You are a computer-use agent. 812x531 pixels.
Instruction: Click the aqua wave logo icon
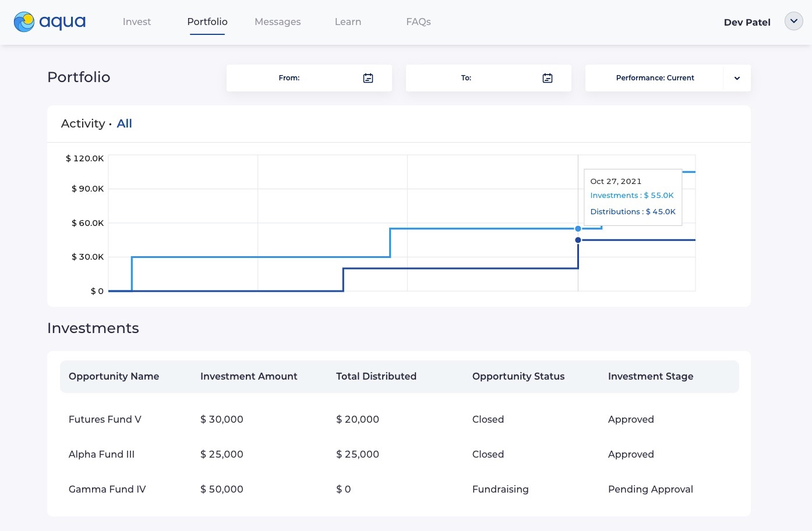coord(24,22)
